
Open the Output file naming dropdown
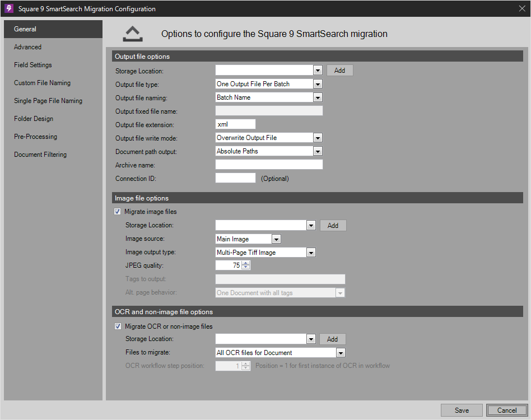[x=318, y=97]
